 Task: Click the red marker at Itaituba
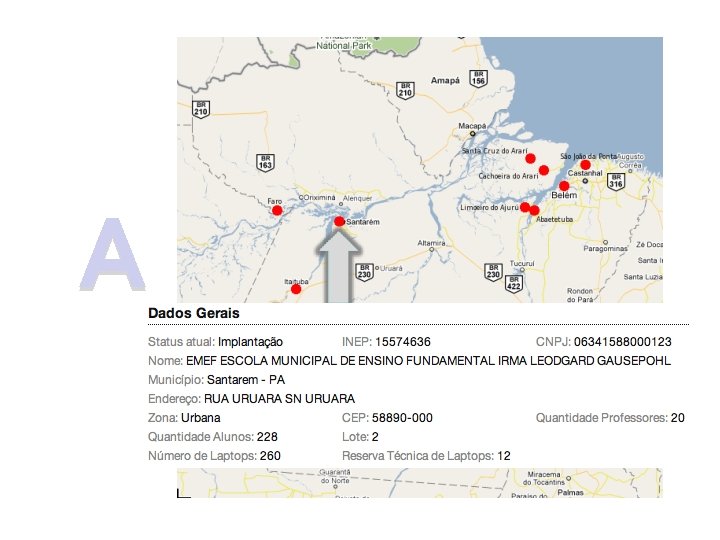(296, 289)
